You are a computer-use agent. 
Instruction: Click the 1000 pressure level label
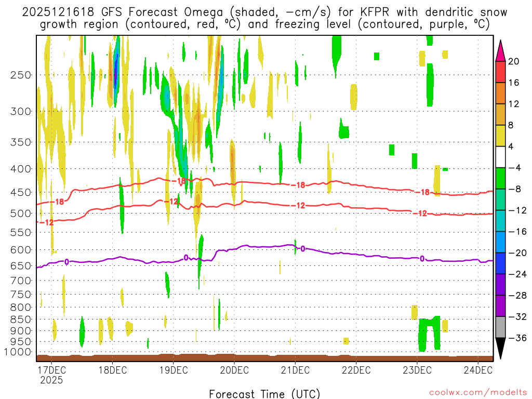(x=18, y=352)
